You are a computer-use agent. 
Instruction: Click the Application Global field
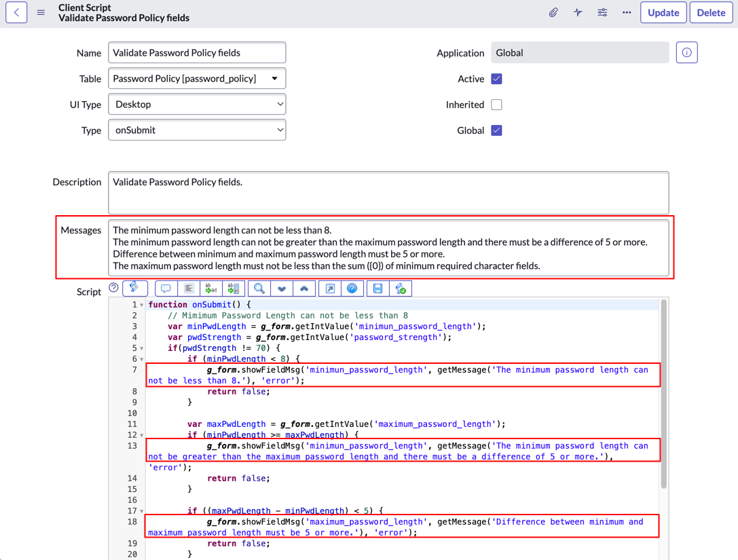(580, 53)
